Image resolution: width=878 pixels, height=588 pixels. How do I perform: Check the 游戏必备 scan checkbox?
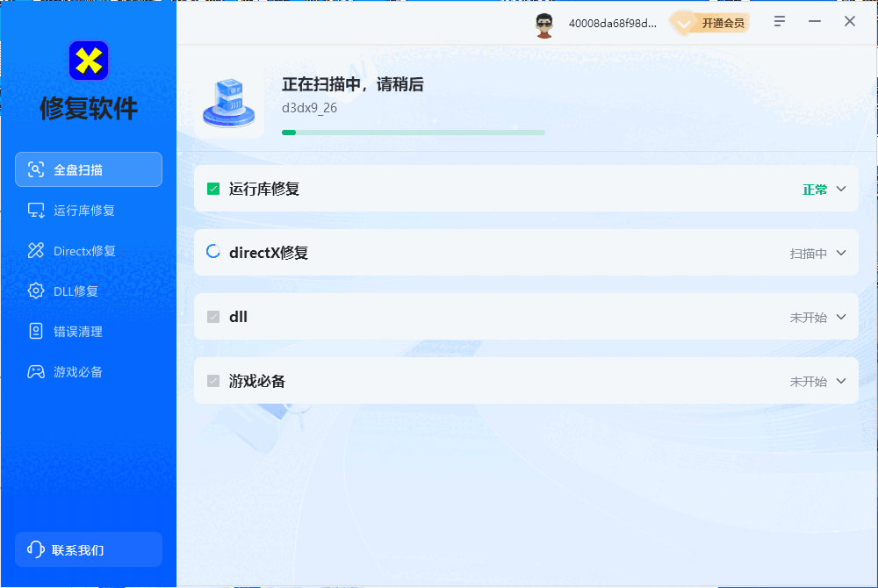pyautogui.click(x=212, y=381)
